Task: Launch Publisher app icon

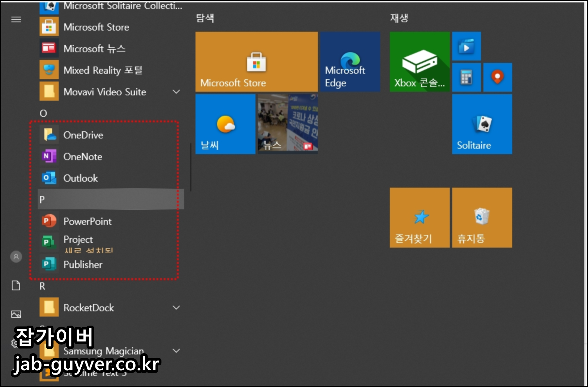Action: coord(49,264)
